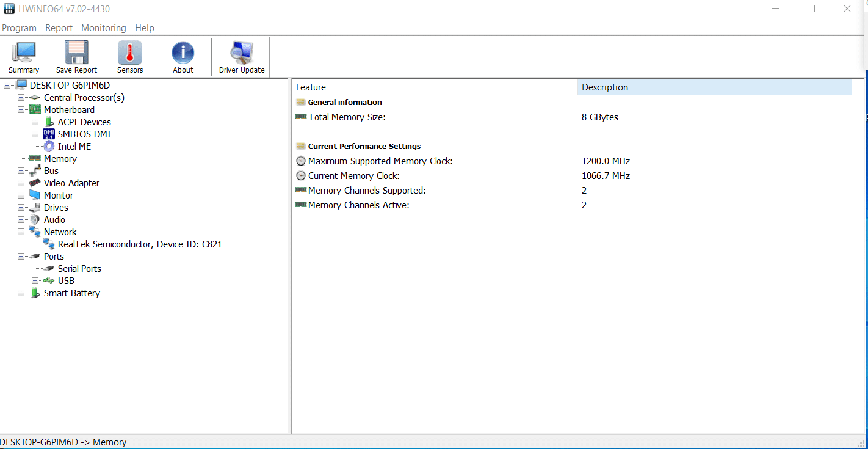Screen dimensions: 868x449
Task: Expand the ACPI Devices node
Action: [x=35, y=122]
